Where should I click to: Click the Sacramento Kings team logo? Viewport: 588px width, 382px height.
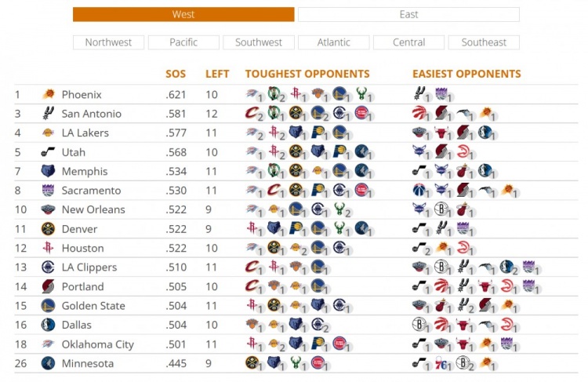48,191
